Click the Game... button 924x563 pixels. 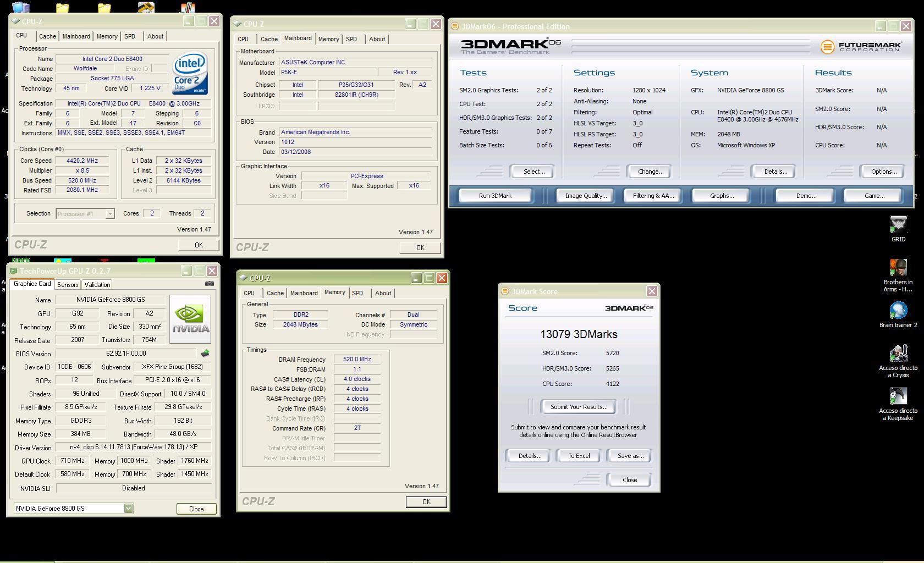874,196
